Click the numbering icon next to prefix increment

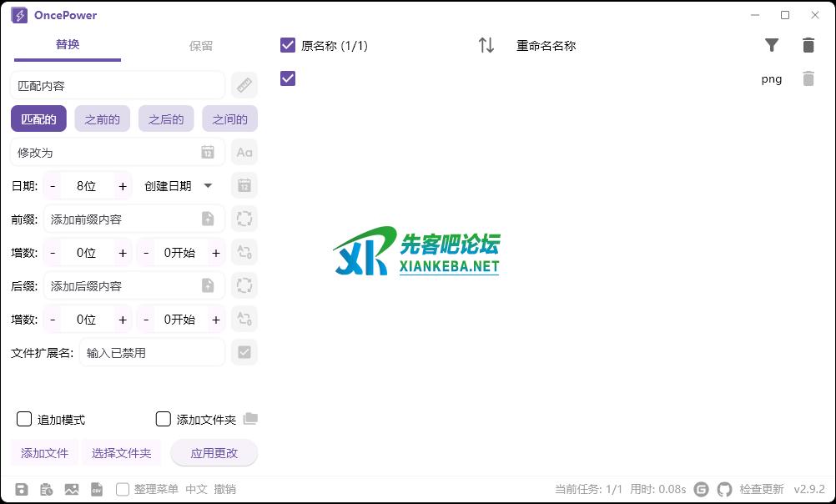(x=244, y=252)
